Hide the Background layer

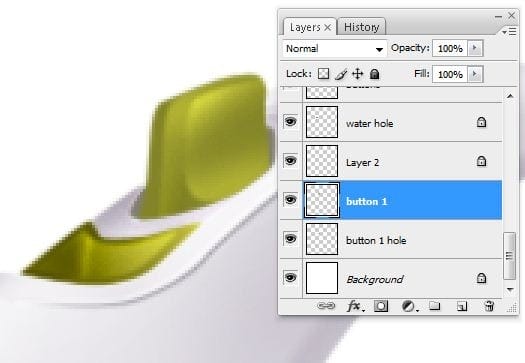tap(290, 277)
